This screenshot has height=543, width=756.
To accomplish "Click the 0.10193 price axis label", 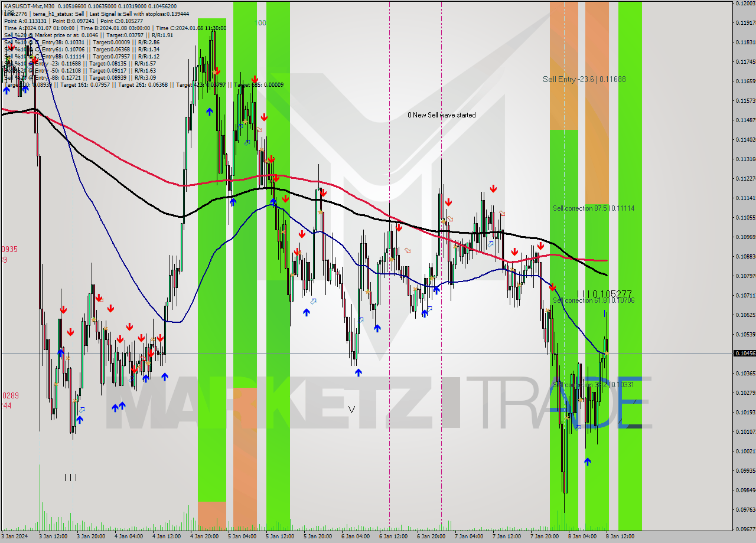I will coord(745,412).
